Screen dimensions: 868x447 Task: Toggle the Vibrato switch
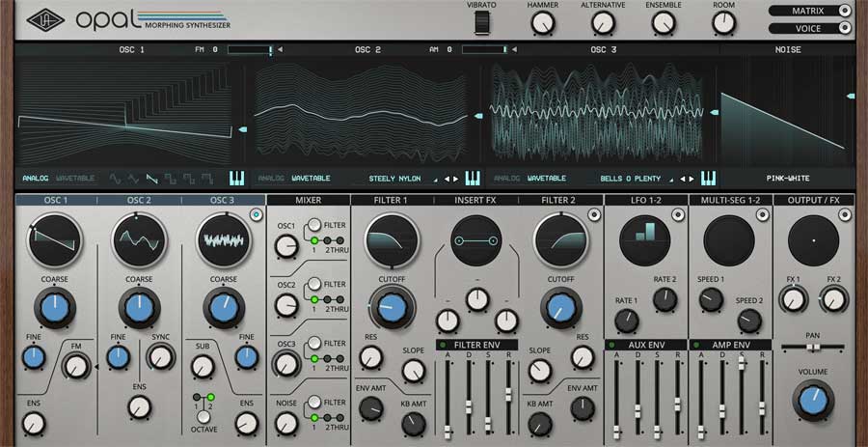tap(480, 24)
